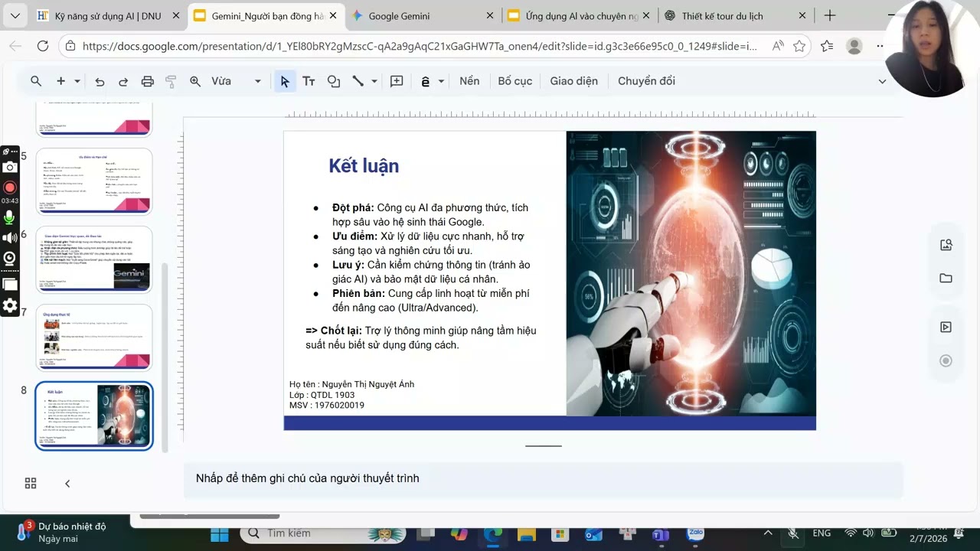This screenshot has width=980, height=551.
Task: Add a new slide with plus icon
Action: (60, 81)
